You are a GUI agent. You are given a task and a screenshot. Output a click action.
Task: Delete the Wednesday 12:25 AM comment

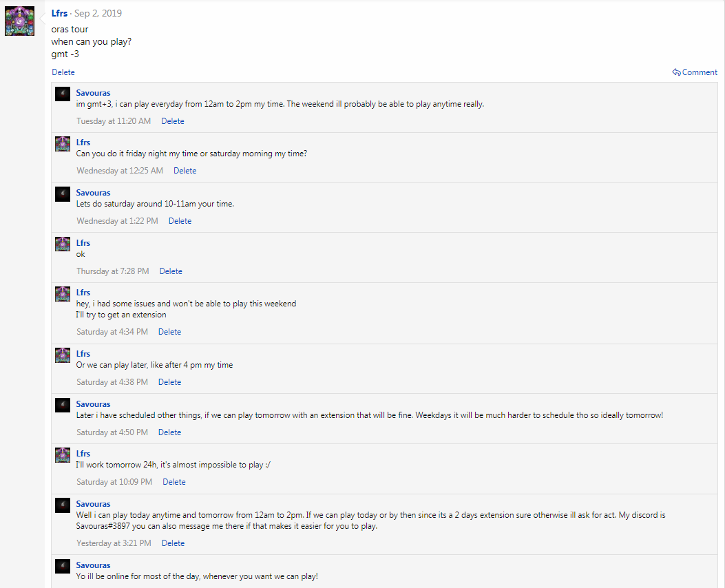185,171
